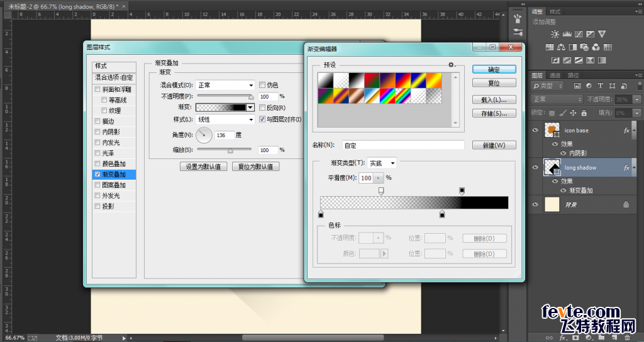Open the 渐变类型 实底 dropdown
The width and height of the screenshot is (644, 342).
tap(382, 163)
